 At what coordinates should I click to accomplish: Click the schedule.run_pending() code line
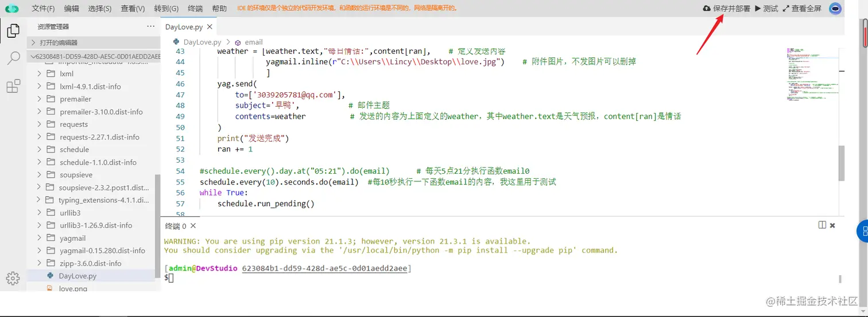(266, 203)
